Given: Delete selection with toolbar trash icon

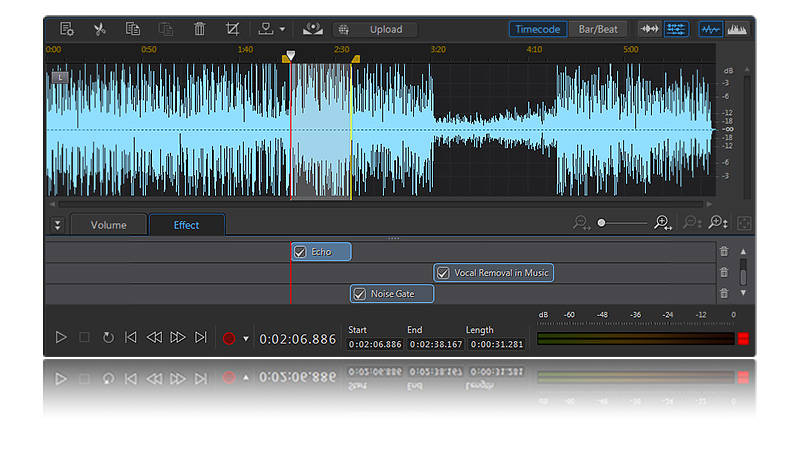Looking at the screenshot, I should point(199,29).
